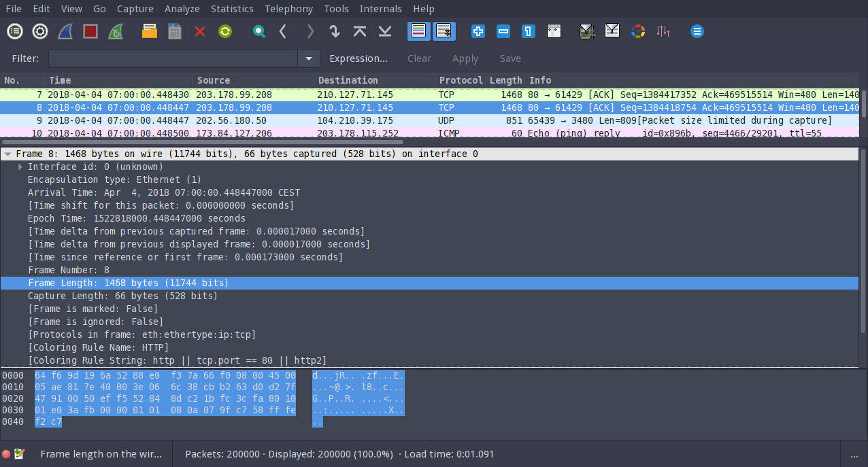Toggle auto scroll during live capture

444,31
